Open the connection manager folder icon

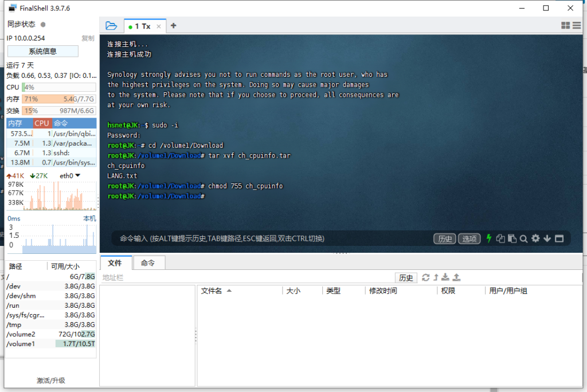pos(111,26)
